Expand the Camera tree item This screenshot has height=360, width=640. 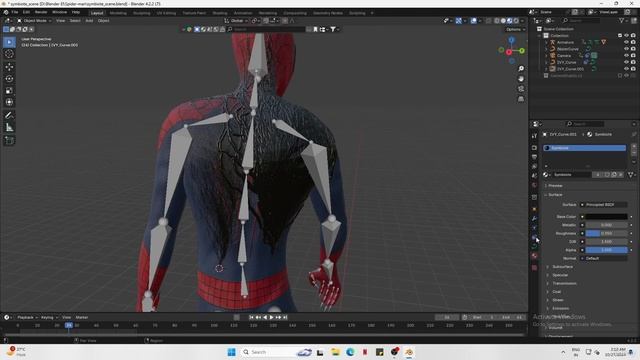tap(546, 56)
